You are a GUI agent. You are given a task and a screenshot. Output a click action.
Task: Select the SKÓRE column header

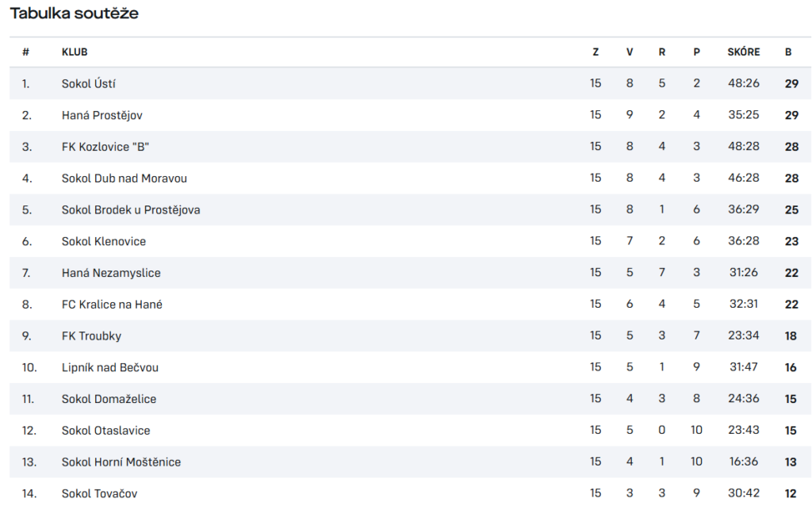coord(744,52)
